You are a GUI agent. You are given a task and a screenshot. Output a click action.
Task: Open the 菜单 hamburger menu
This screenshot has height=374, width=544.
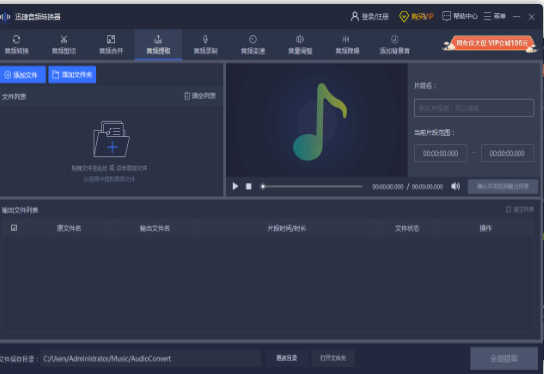495,16
